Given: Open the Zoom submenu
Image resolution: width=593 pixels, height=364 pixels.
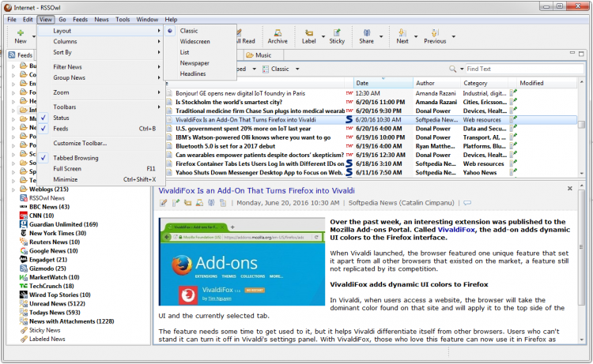Looking at the screenshot, I should (101, 92).
